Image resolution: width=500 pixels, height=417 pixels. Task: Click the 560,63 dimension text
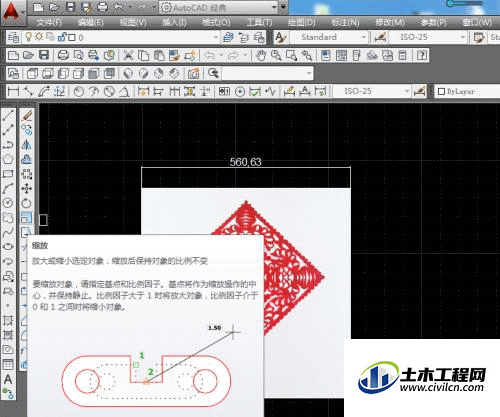(245, 162)
